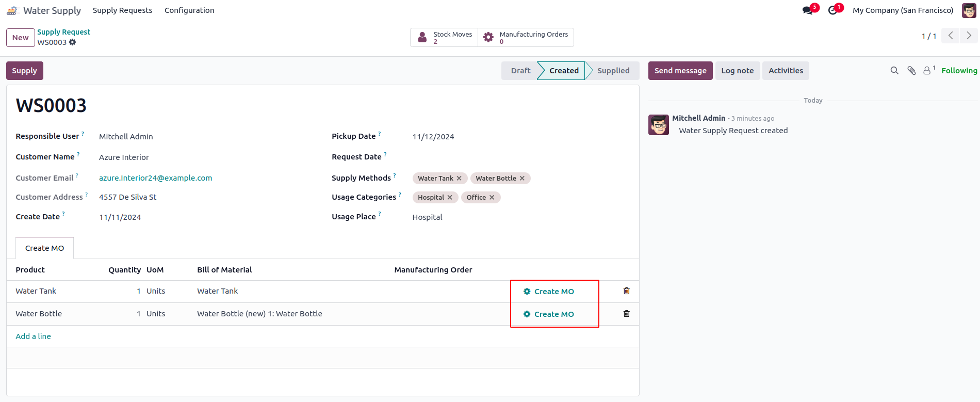Search chatter messages with magnifier icon
The height and width of the screenshot is (402, 980).
click(894, 71)
